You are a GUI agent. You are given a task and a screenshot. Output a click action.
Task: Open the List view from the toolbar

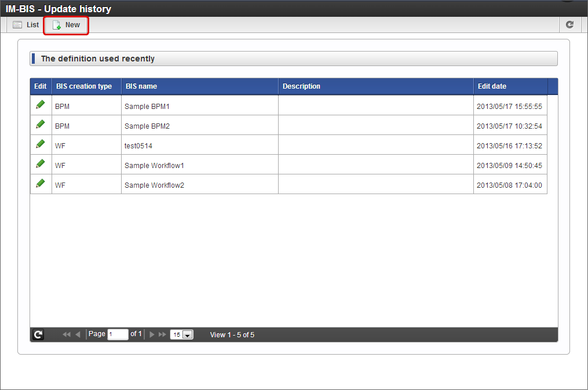(x=26, y=25)
